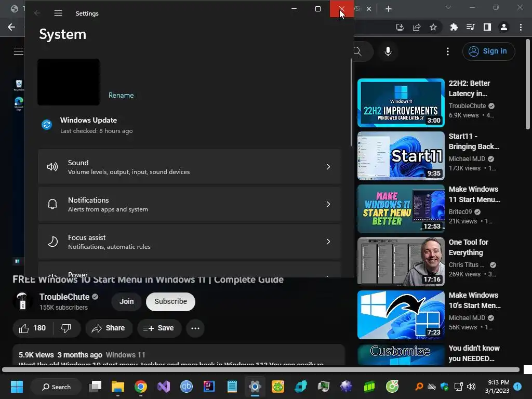Open Start11 Bringing Back video thumbnail
The image size is (532, 399).
[401, 156]
